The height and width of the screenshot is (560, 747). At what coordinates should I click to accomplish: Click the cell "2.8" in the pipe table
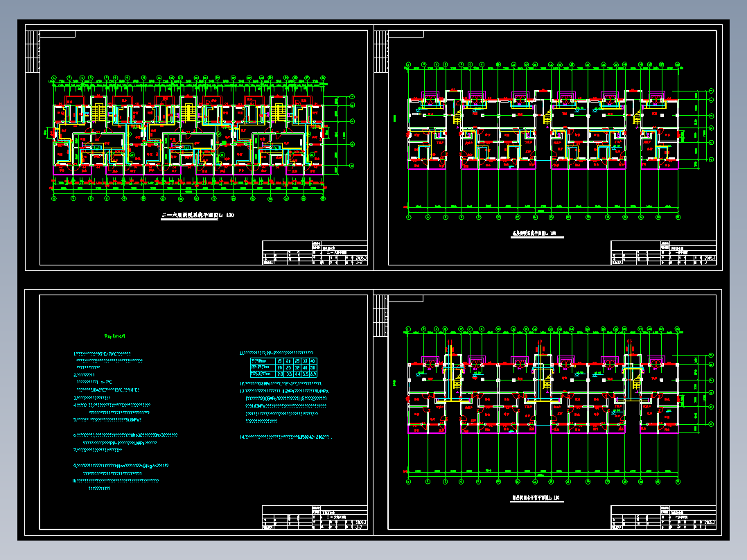(279, 374)
